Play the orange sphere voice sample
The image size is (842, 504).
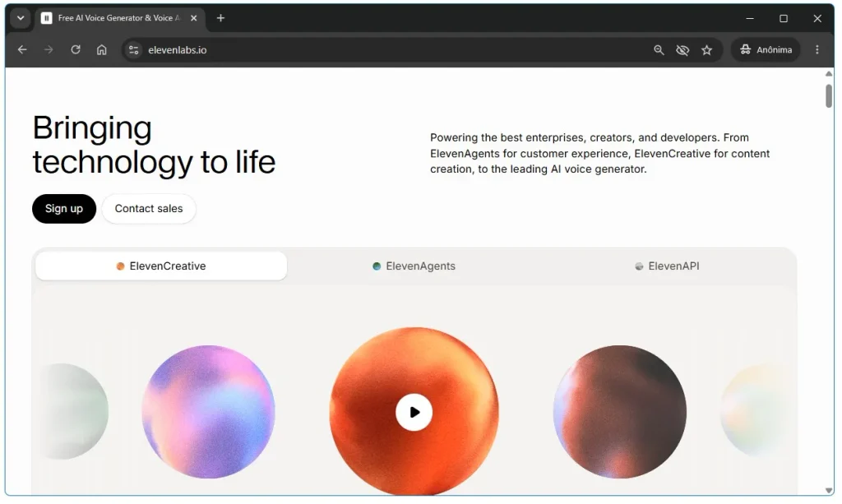pos(414,412)
